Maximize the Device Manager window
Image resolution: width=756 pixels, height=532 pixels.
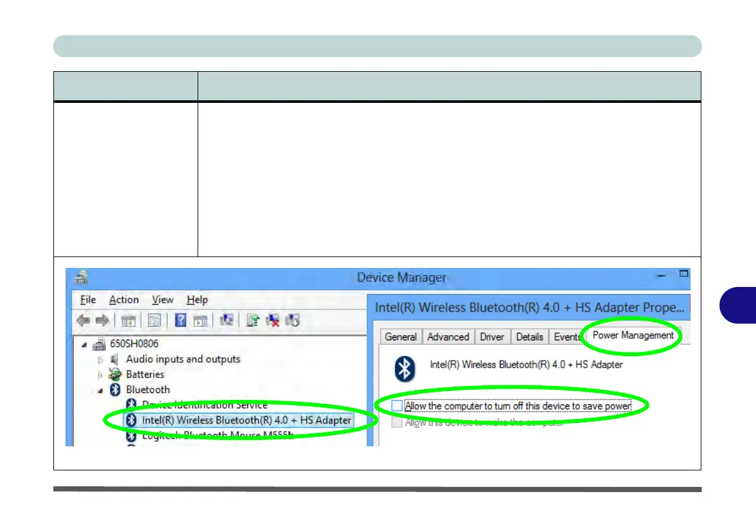click(684, 274)
